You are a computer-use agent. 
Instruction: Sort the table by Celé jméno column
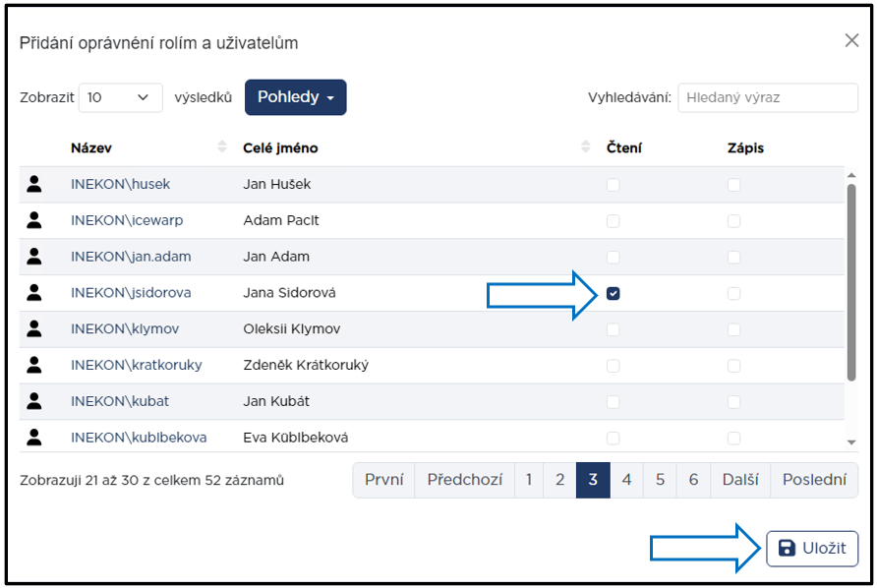(586, 147)
